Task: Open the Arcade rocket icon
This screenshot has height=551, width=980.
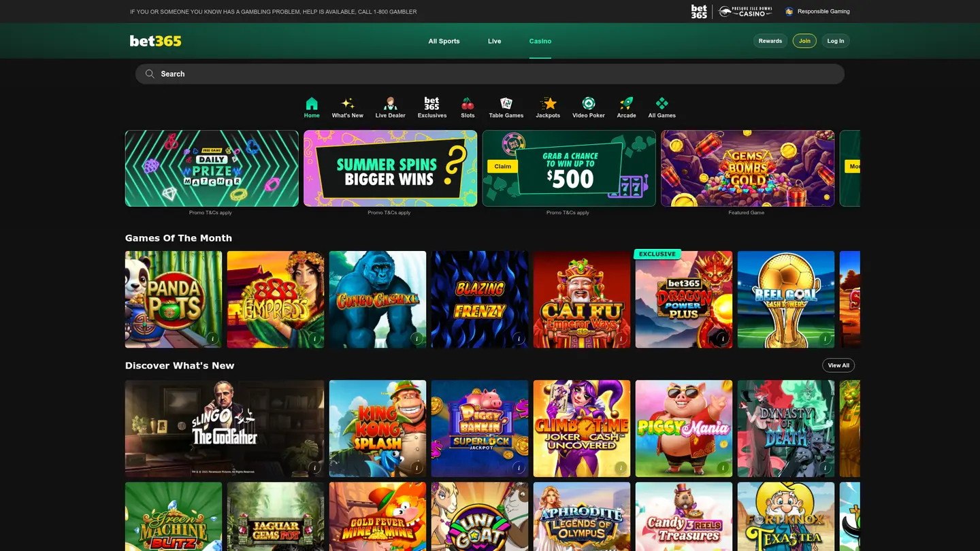Action: pos(626,103)
